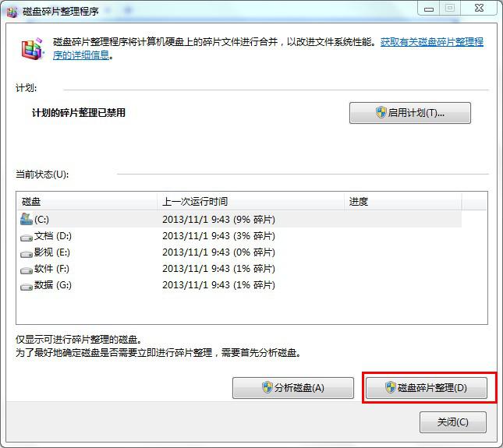Select the 影视 (E:) drive icon
503x448 pixels.
point(27,252)
